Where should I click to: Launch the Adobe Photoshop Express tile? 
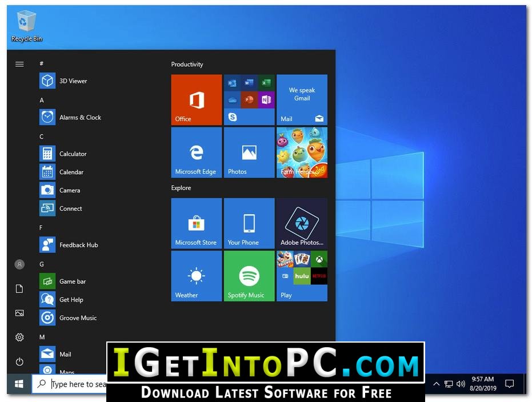(302, 223)
